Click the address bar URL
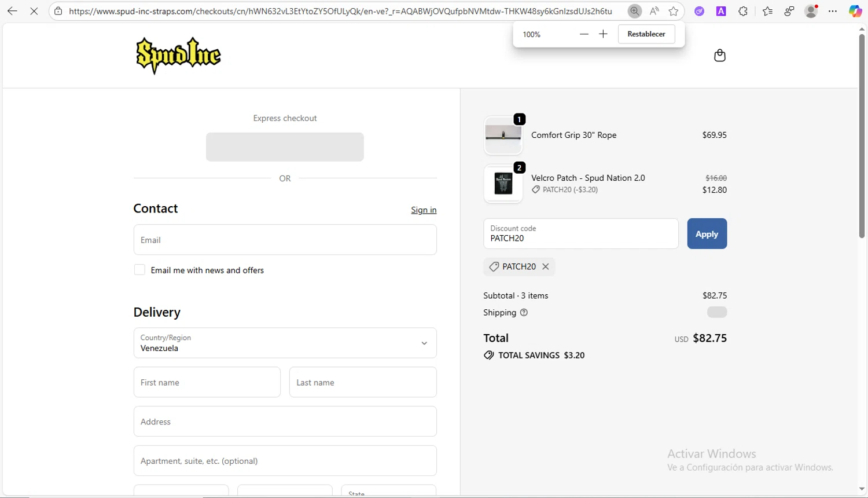This screenshot has height=498, width=868. pos(340,11)
